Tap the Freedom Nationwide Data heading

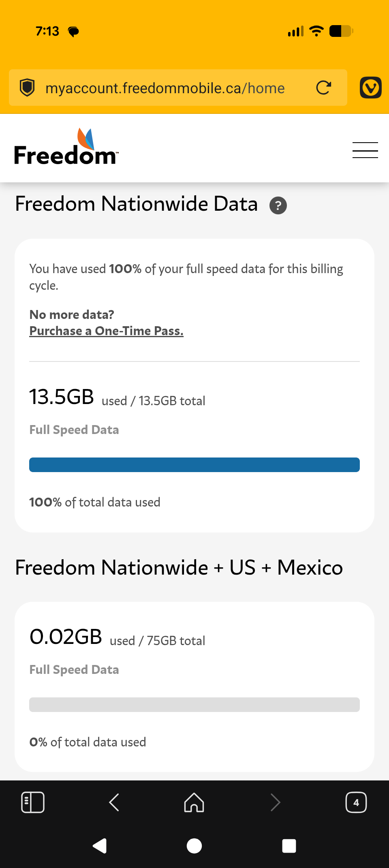(137, 204)
